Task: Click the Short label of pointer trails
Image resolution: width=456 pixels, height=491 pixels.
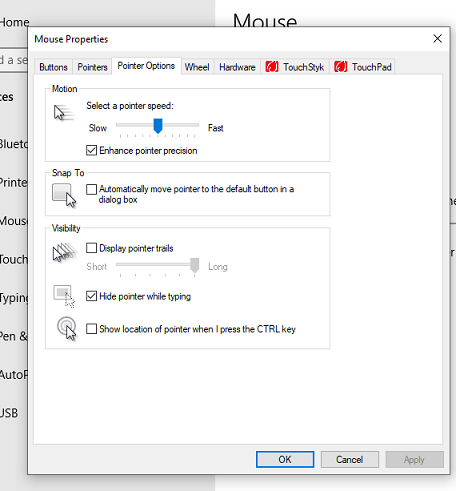Action: tap(97, 267)
